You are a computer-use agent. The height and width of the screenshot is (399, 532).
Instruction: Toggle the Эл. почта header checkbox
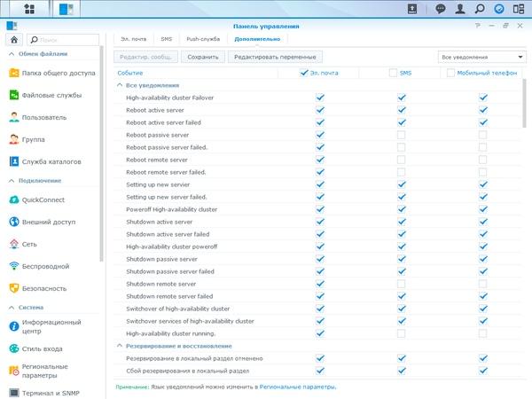pos(303,73)
